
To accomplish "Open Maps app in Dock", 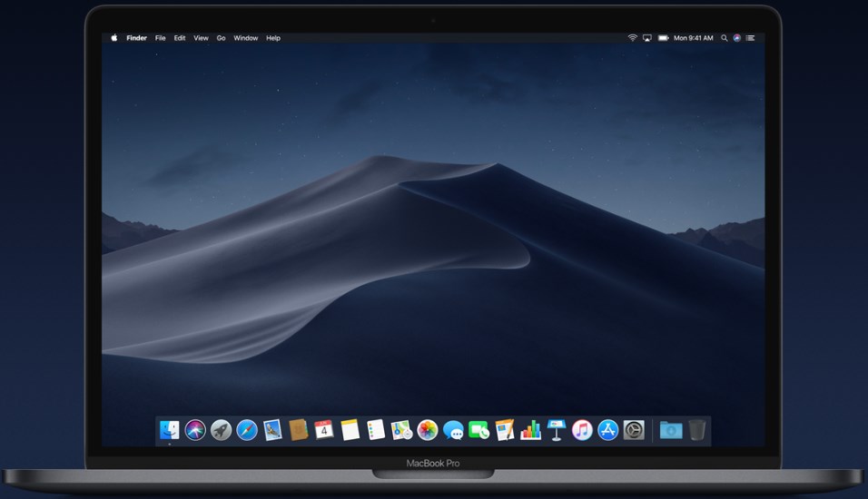I will tap(401, 430).
